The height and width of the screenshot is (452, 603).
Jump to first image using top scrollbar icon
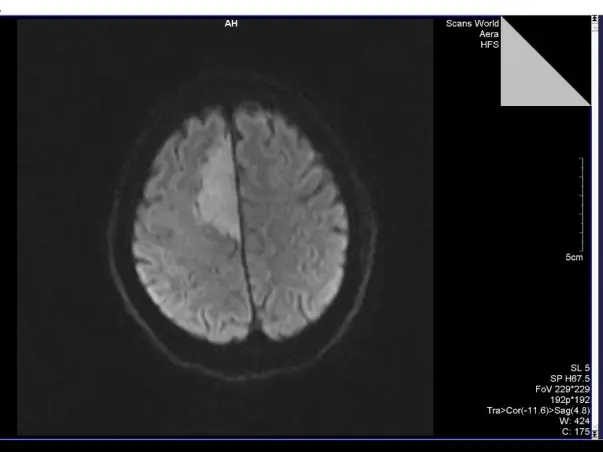596,18
